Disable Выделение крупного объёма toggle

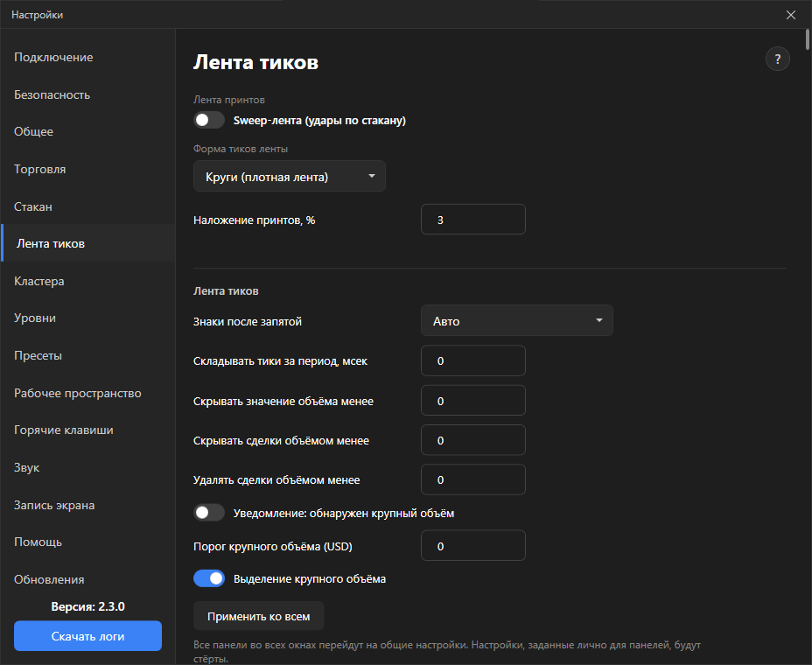tap(209, 578)
